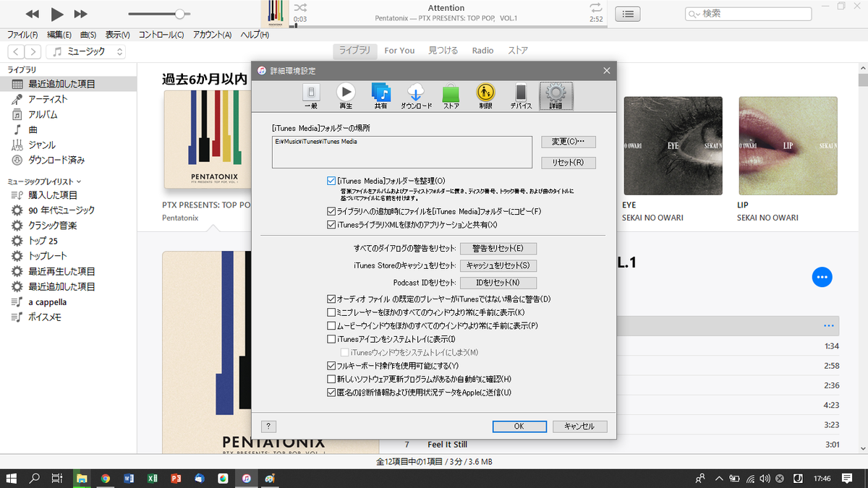Open the 編集(E) menu
This screenshot has height=488, width=868.
click(59, 35)
